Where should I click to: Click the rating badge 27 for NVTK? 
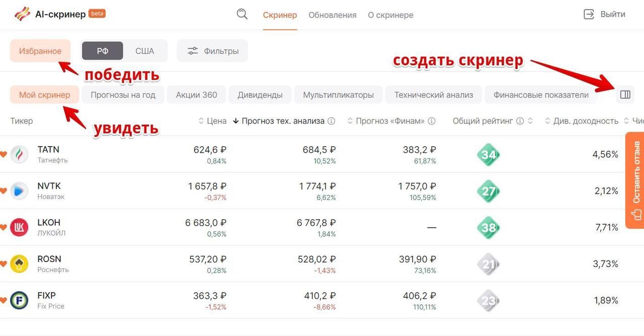489,191
